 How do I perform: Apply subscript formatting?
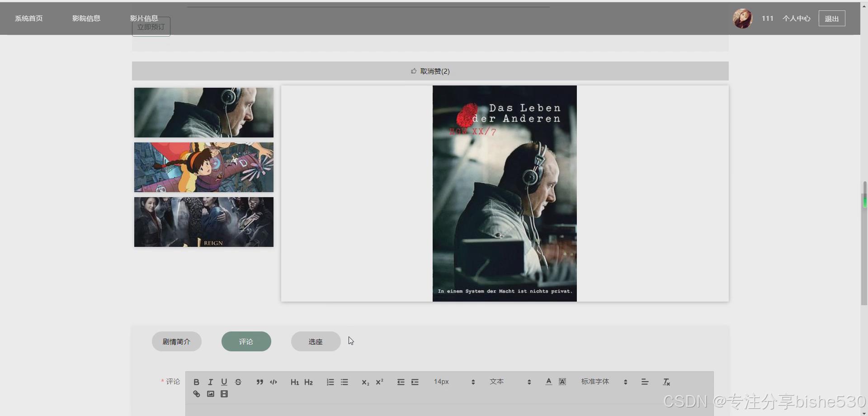coord(365,382)
